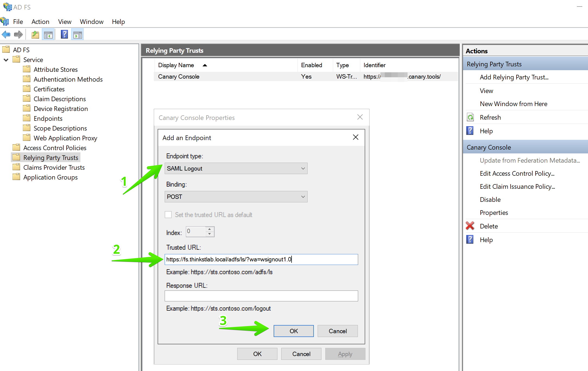Click the Trusted URL input field
The image size is (588, 371).
[x=261, y=259]
